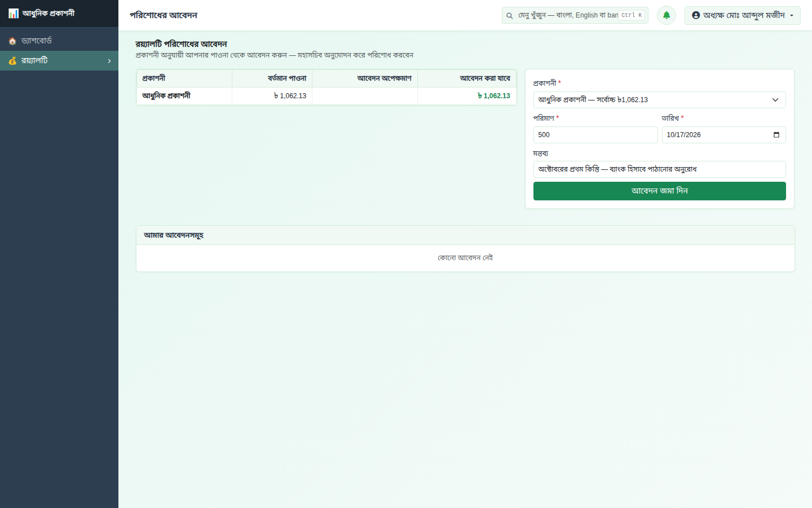
Task: Click the search magnifier icon
Action: pyautogui.click(x=510, y=16)
